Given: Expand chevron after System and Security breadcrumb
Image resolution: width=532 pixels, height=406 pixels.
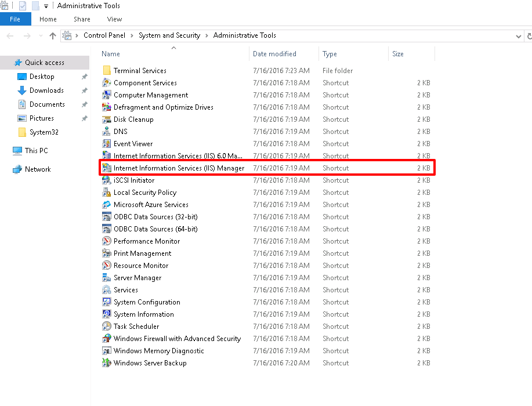Looking at the screenshot, I should click(x=207, y=35).
